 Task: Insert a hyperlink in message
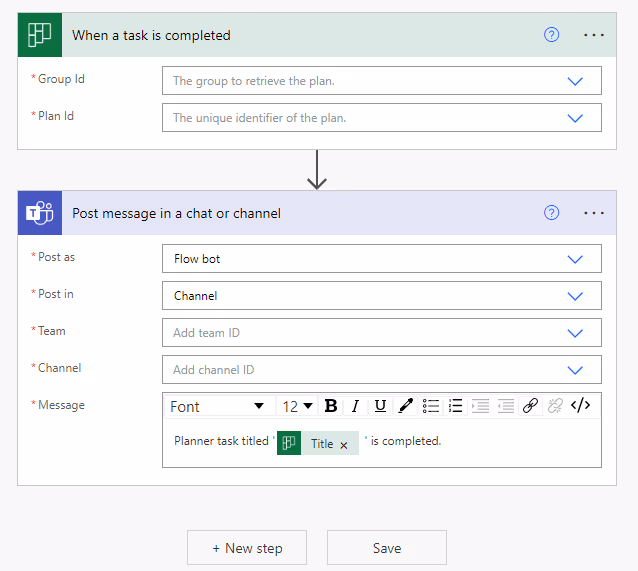click(x=531, y=406)
